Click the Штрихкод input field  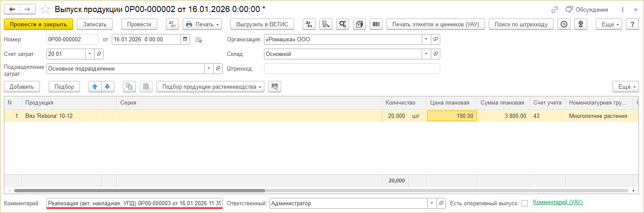352,69
